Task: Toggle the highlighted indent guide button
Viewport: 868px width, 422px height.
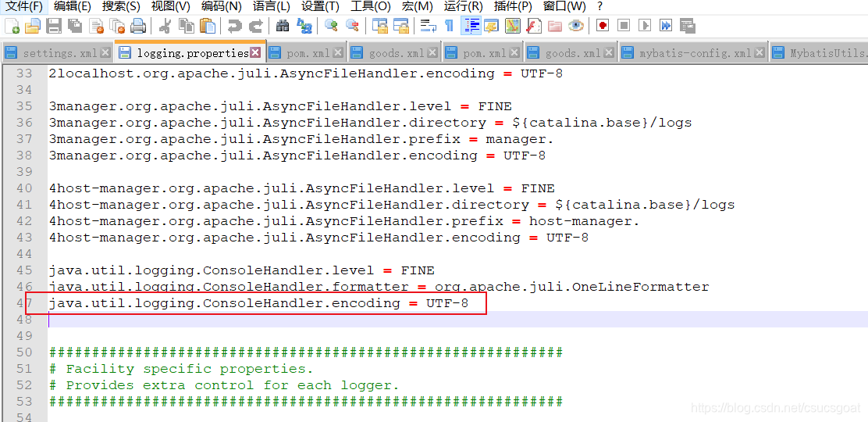Action: point(471,26)
